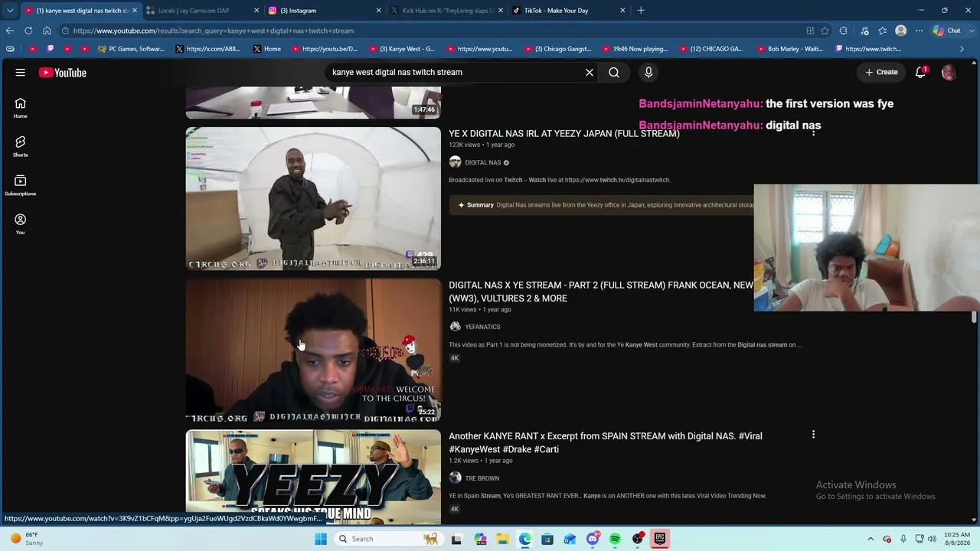980x551 pixels.
Task: Open the Epic Games Launcher taskbar icon
Action: tap(659, 539)
